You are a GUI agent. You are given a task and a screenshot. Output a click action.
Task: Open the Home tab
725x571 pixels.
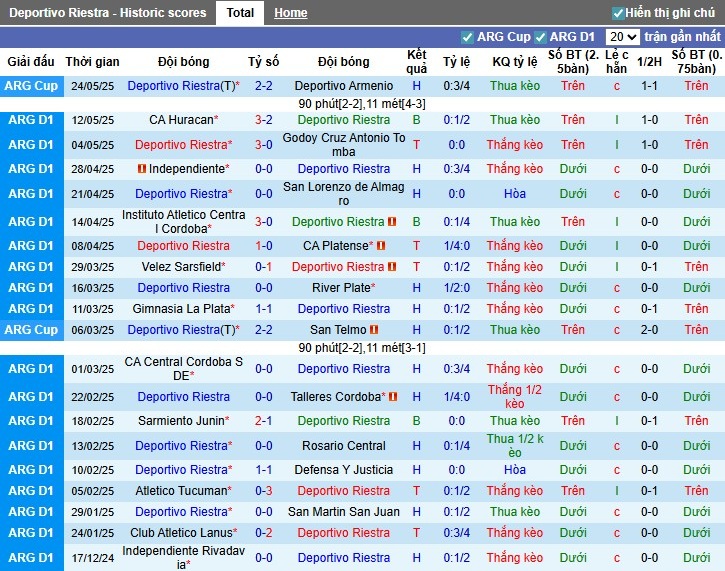[290, 12]
